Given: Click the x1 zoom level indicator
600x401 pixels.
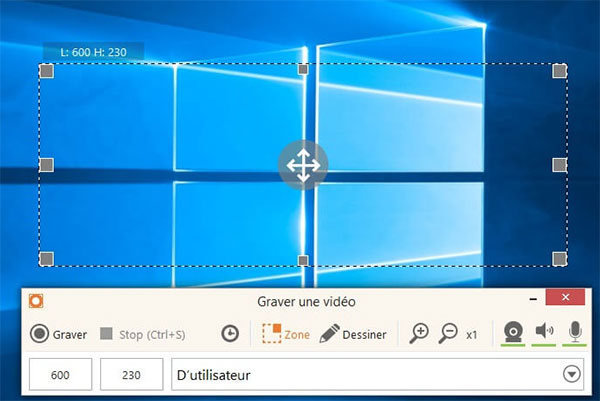Looking at the screenshot, I should pyautogui.click(x=471, y=335).
